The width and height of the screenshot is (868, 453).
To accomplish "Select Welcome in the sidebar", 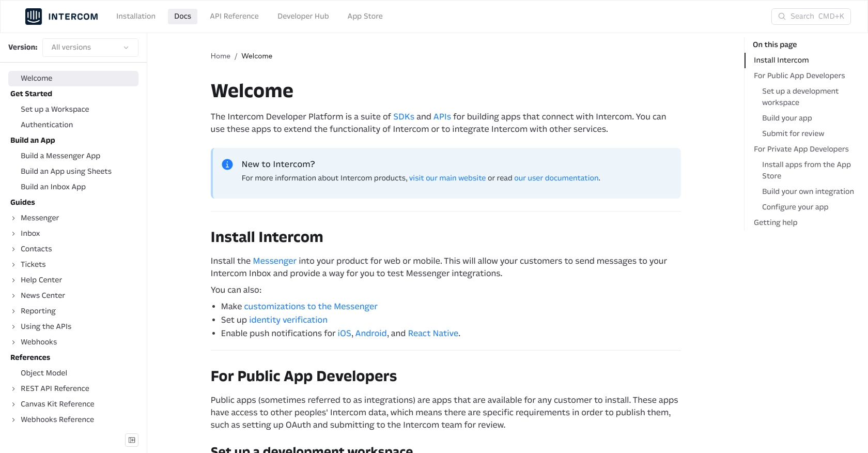I will (73, 79).
